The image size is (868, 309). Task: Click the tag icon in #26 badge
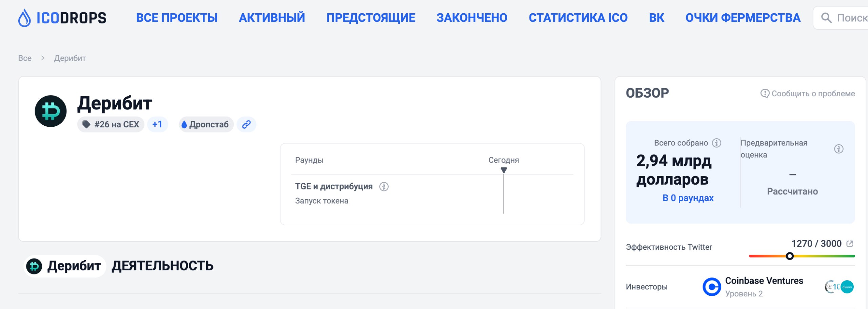tap(86, 124)
